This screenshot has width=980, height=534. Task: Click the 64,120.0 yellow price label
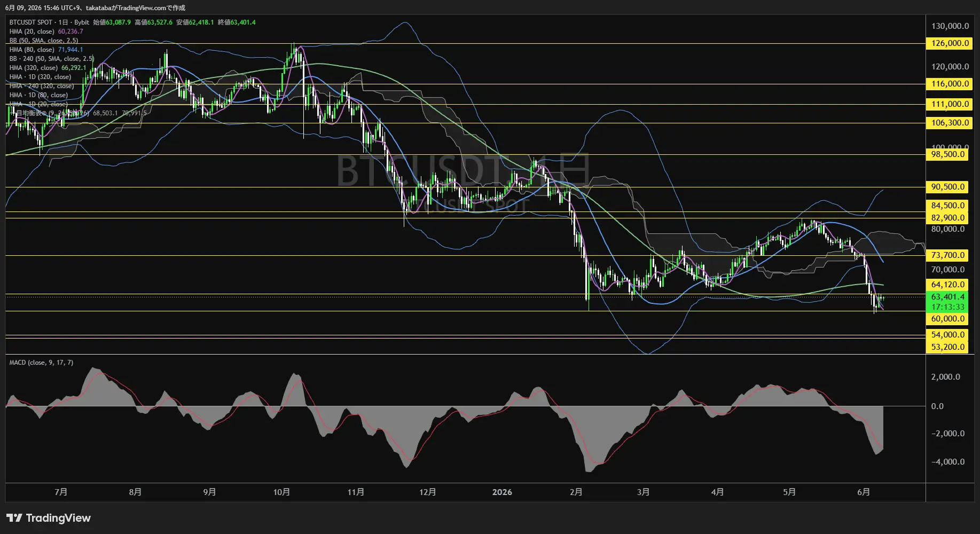[x=948, y=285]
